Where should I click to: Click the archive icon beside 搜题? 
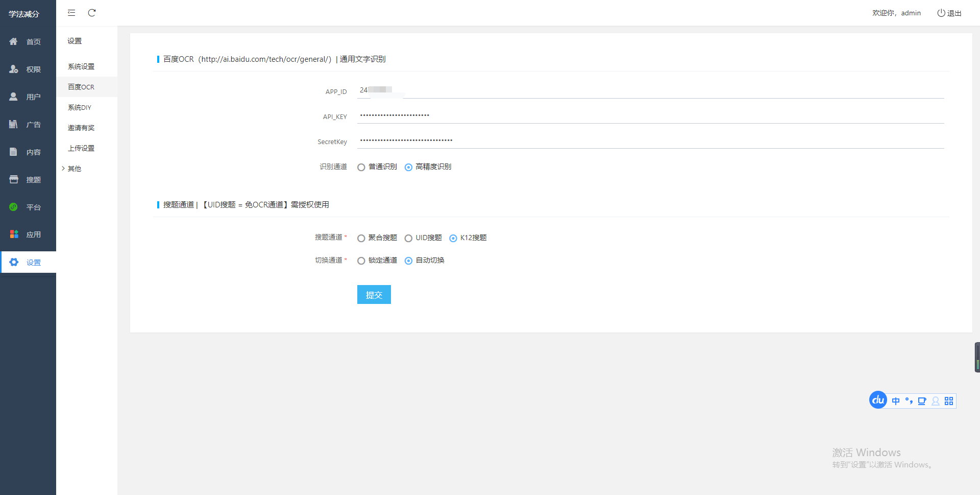14,179
